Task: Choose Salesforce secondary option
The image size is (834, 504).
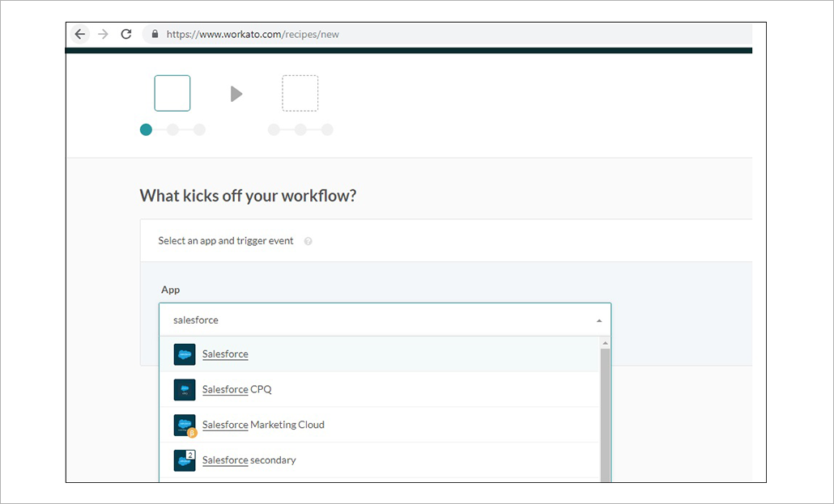Action: (x=379, y=460)
